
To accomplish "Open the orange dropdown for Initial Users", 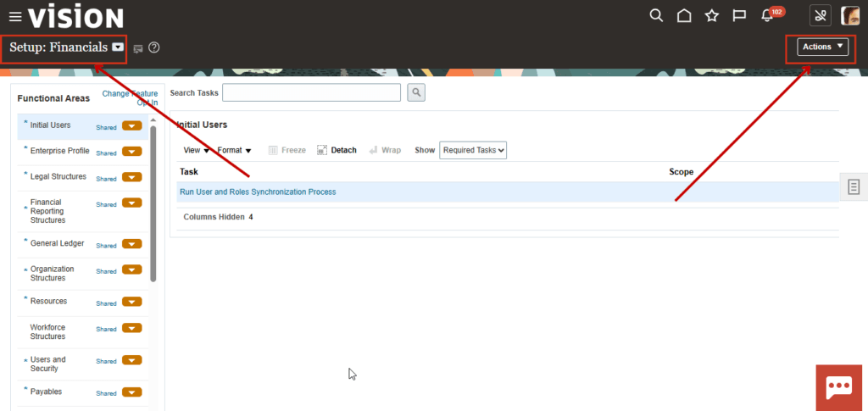I will pos(131,125).
